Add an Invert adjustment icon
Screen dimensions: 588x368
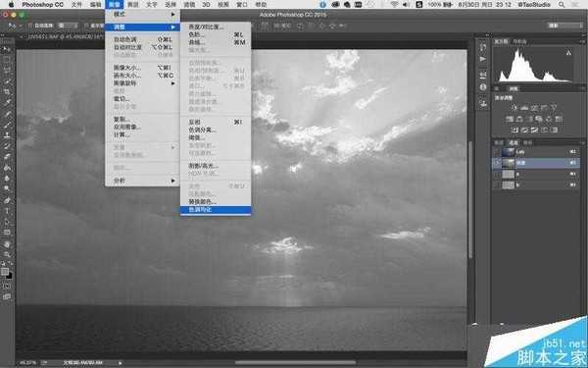click(514, 130)
